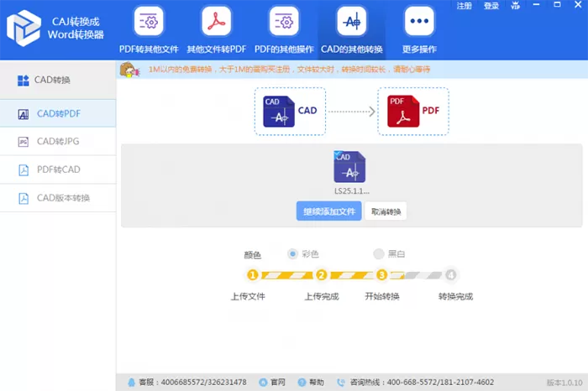Click the PDF target format icon

click(x=403, y=112)
